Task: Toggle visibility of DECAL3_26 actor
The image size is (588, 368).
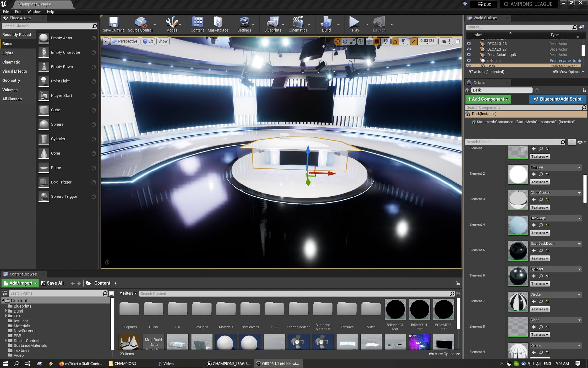Action: click(x=469, y=44)
